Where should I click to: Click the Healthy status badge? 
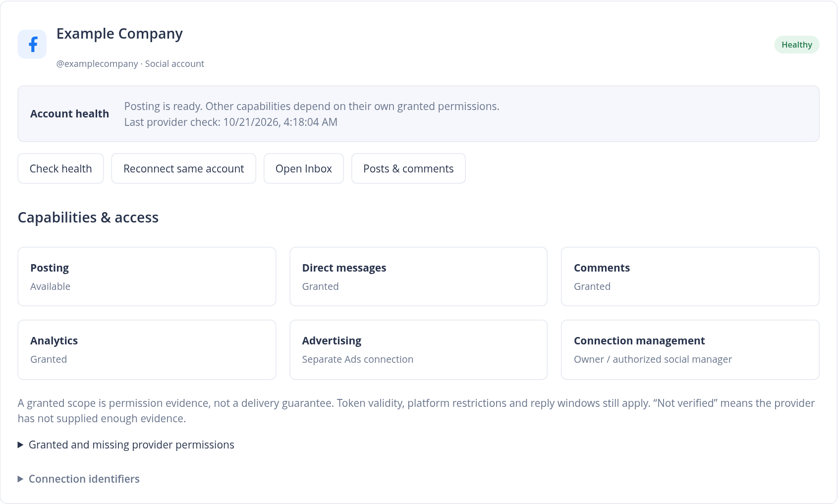[796, 45]
